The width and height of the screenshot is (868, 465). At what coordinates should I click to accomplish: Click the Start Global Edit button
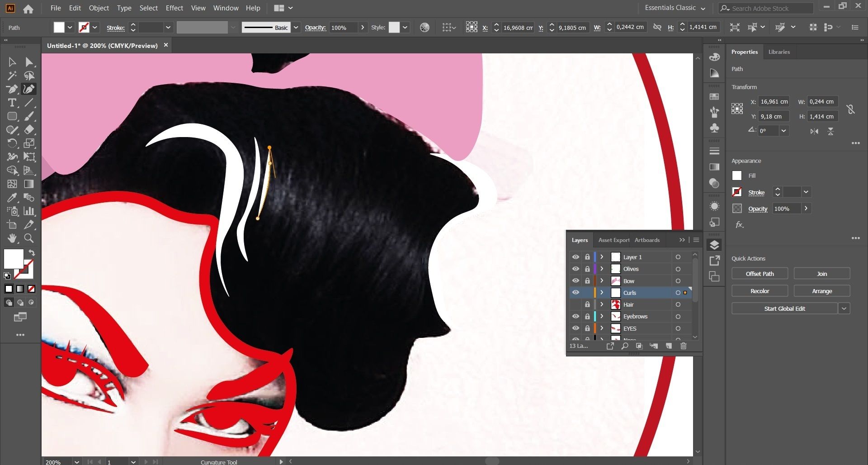point(784,308)
